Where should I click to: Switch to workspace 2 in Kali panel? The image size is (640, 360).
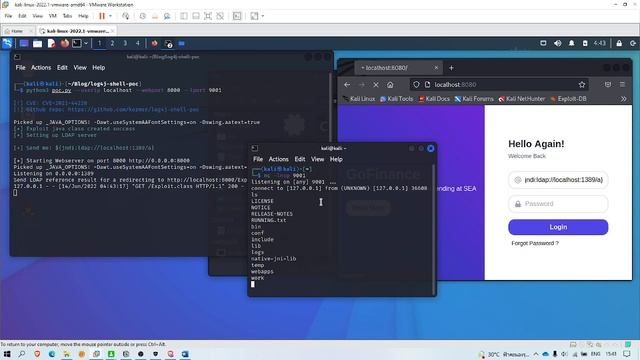click(112, 43)
